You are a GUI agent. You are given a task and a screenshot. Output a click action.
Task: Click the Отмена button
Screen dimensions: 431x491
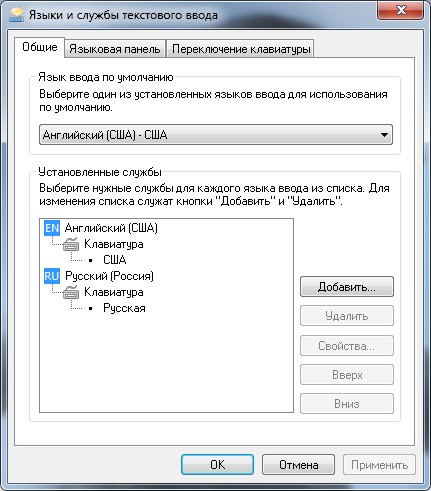pyautogui.click(x=298, y=464)
